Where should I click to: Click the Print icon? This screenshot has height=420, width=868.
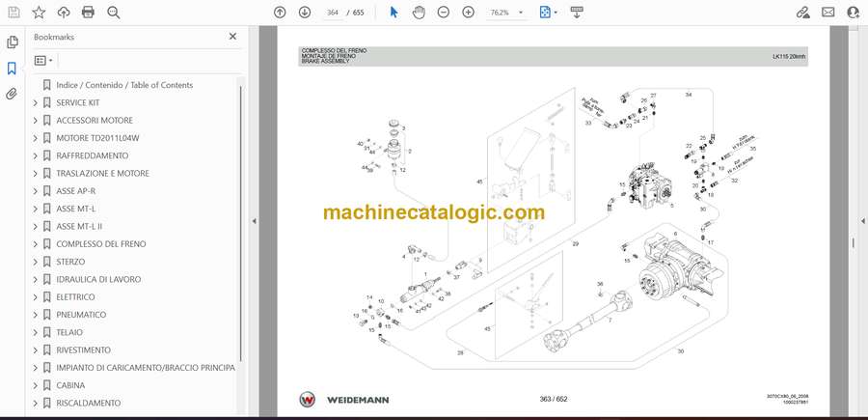88,13
